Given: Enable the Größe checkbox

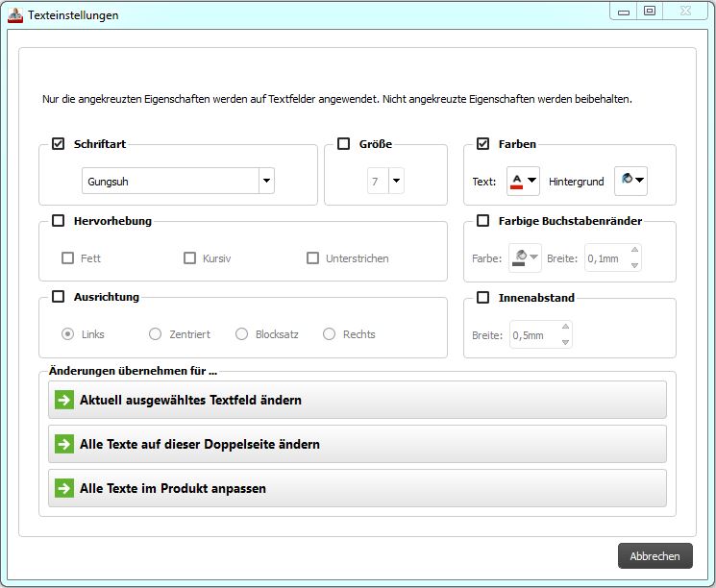Looking at the screenshot, I should coord(343,144).
